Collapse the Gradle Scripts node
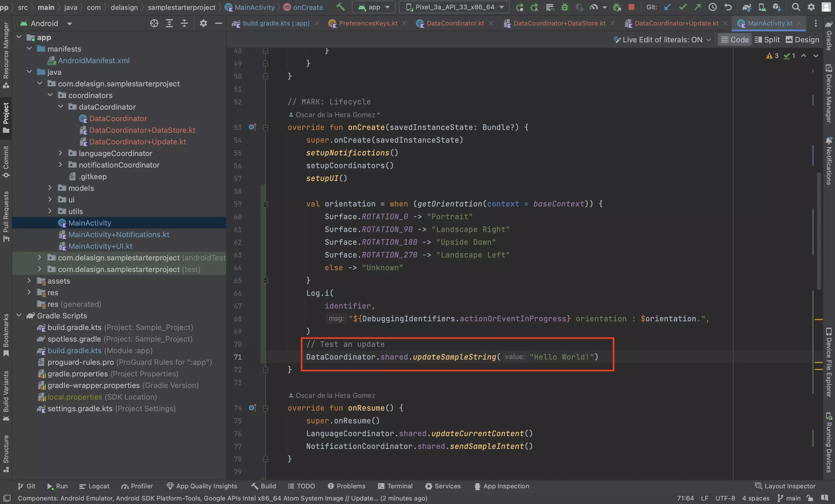Viewport: 835px width, 504px height. 19,316
